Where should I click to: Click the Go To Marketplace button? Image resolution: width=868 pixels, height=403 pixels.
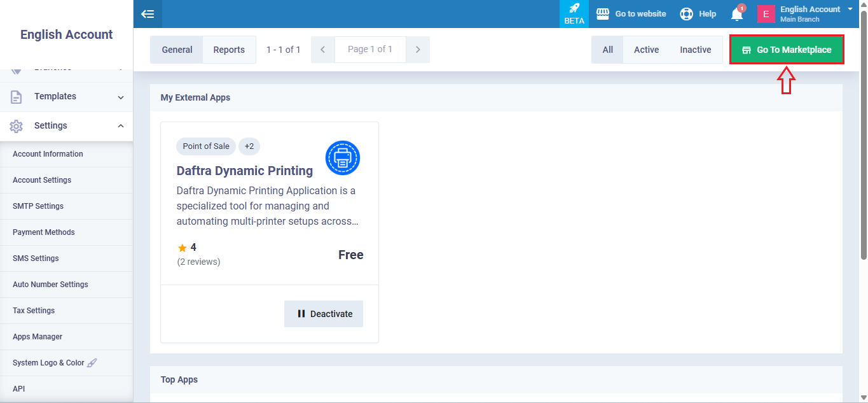pyautogui.click(x=787, y=50)
